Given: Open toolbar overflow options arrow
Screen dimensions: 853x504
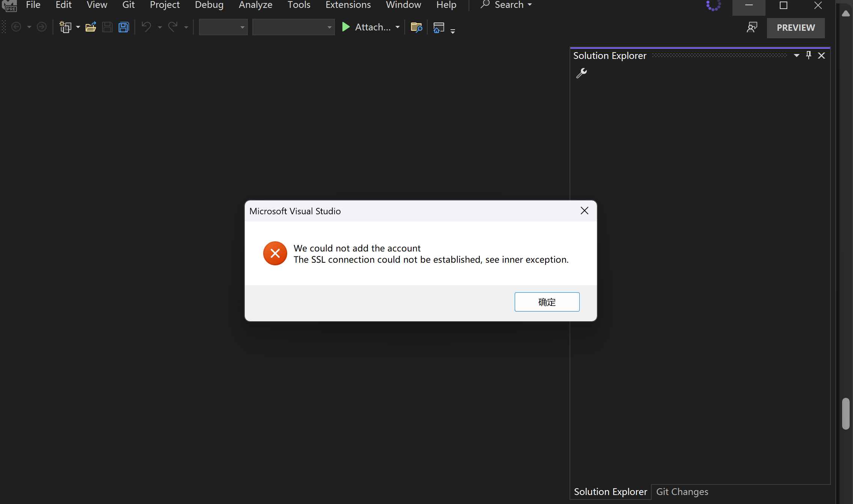Looking at the screenshot, I should pos(453,31).
